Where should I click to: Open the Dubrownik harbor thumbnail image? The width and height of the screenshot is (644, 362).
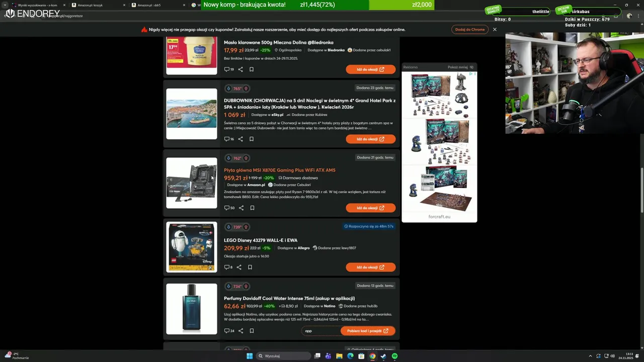click(192, 114)
